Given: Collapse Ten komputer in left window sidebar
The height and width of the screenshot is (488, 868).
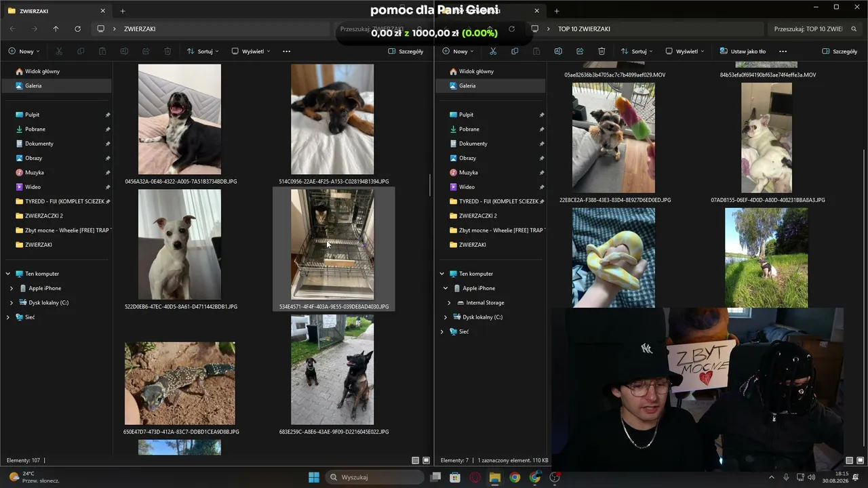Looking at the screenshot, I should pyautogui.click(x=8, y=274).
